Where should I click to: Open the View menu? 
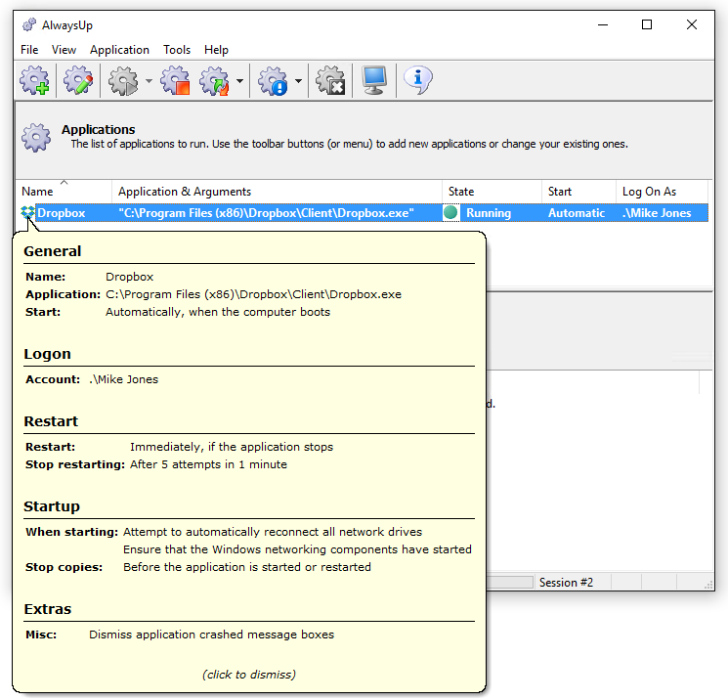click(x=64, y=50)
